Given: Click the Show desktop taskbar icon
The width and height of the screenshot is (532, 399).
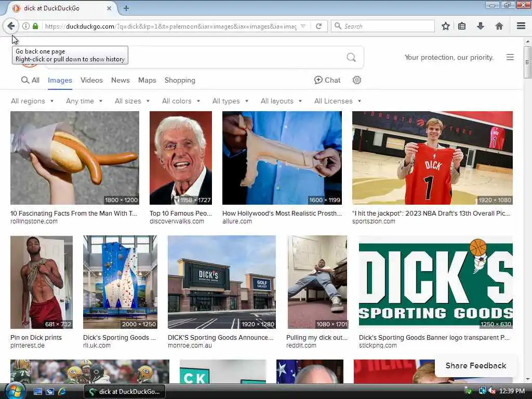Looking at the screenshot, I should tap(37, 392).
